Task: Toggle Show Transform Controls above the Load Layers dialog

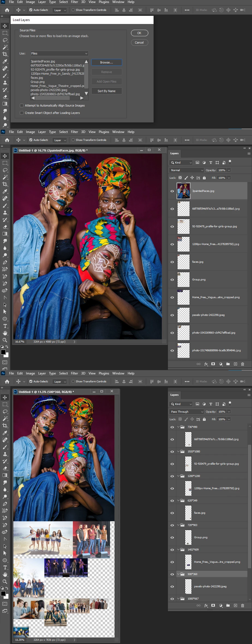Action: tap(73, 10)
